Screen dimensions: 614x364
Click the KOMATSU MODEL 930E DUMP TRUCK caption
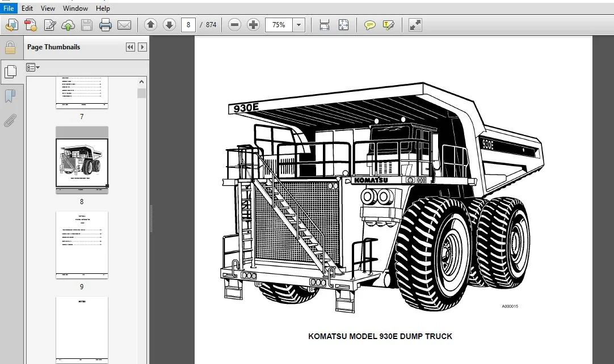pos(380,336)
